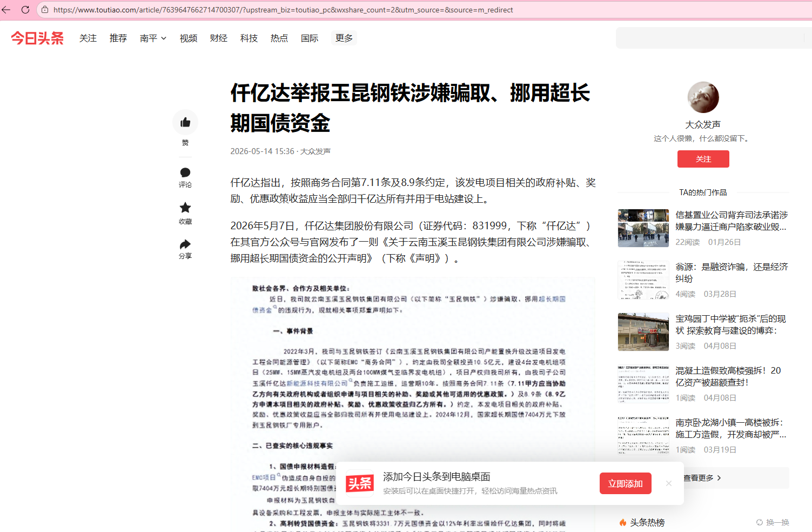This screenshot has height=532, width=812.
Task: Follow the author with red 关注 button
Action: point(703,159)
